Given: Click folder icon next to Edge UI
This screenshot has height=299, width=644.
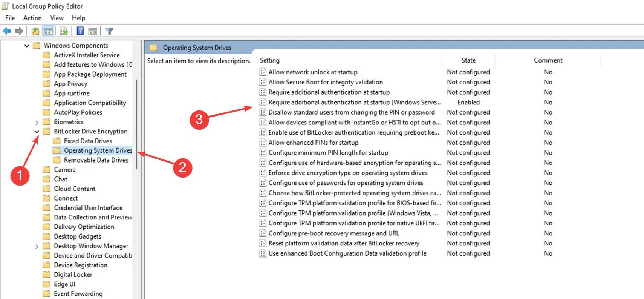Looking at the screenshot, I should [x=47, y=284].
